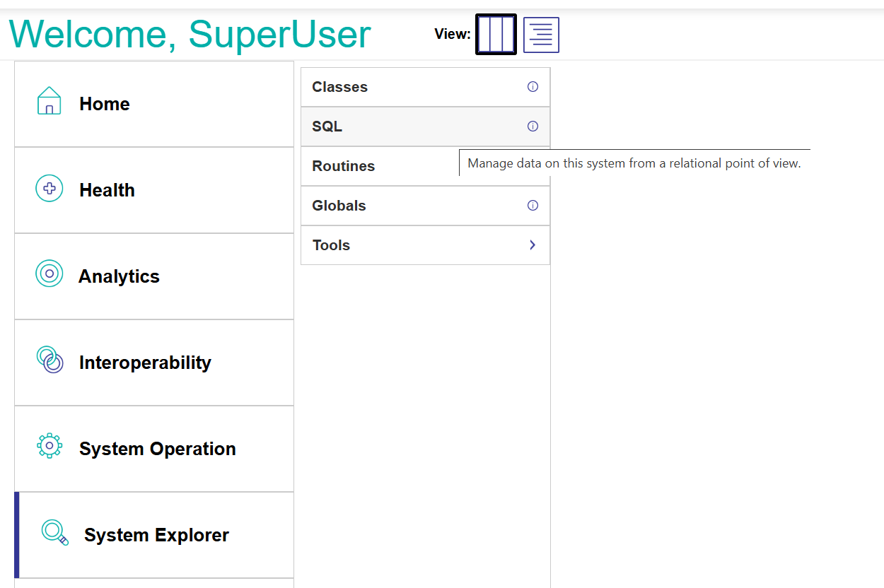The image size is (884, 588).
Task: Open the SQL menu item
Action: [327, 127]
